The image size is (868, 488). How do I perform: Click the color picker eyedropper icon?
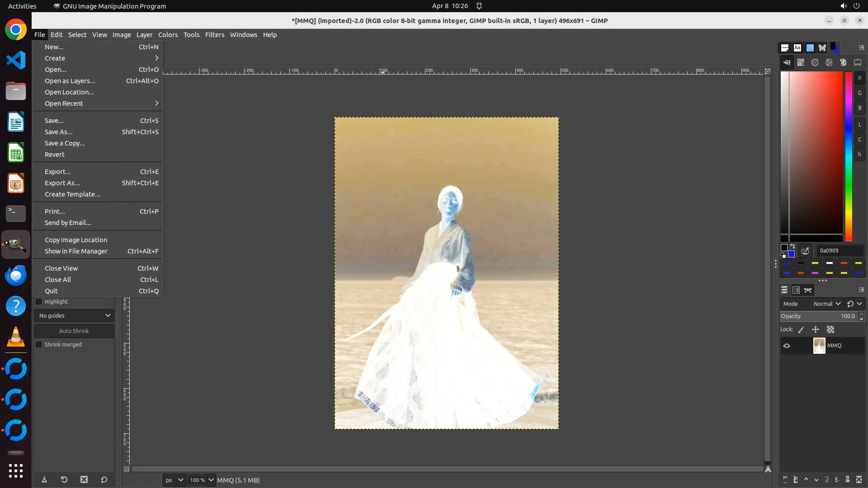[x=805, y=251]
